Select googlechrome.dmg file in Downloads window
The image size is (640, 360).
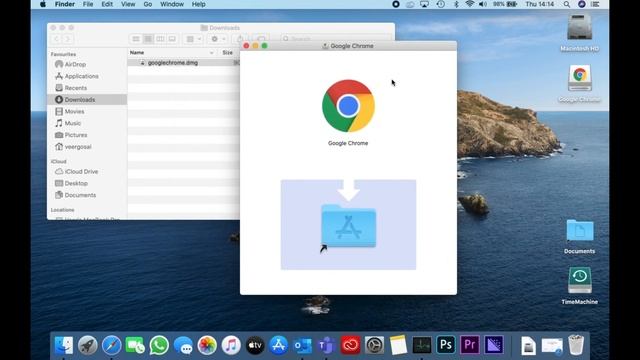173,63
